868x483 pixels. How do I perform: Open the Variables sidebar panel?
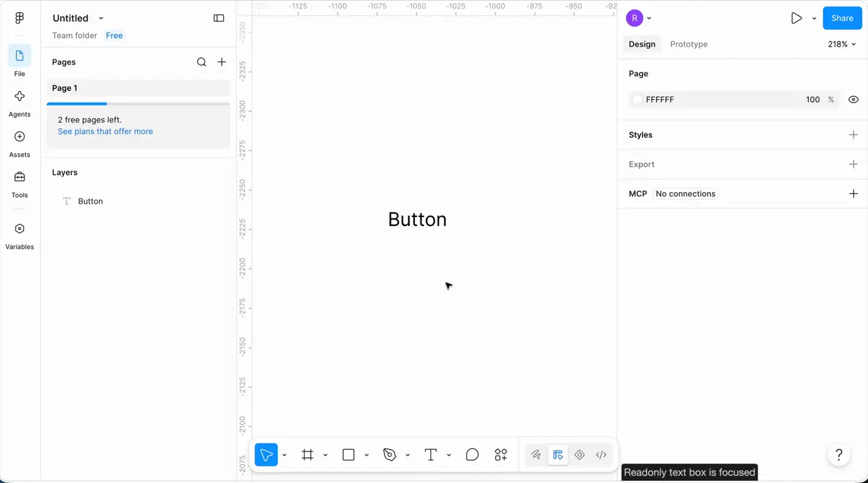20,229
